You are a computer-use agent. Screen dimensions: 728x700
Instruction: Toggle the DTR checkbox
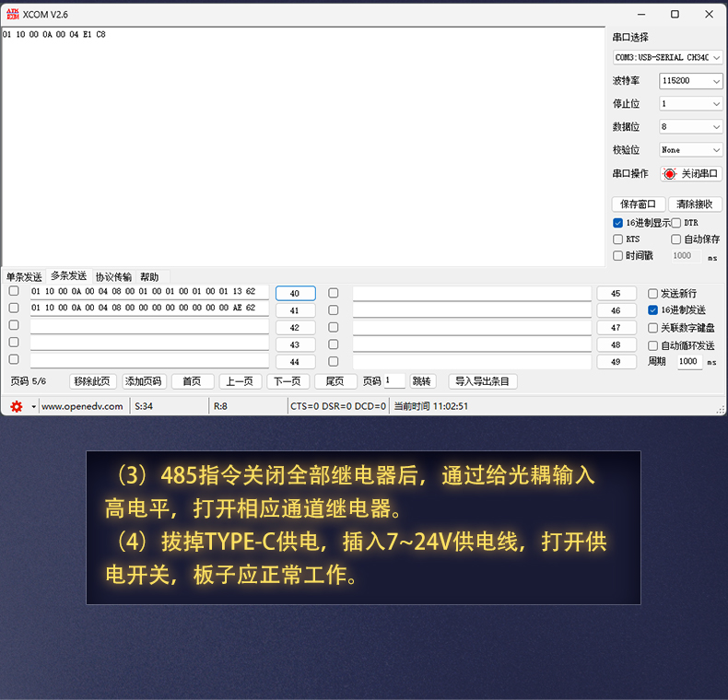676,223
